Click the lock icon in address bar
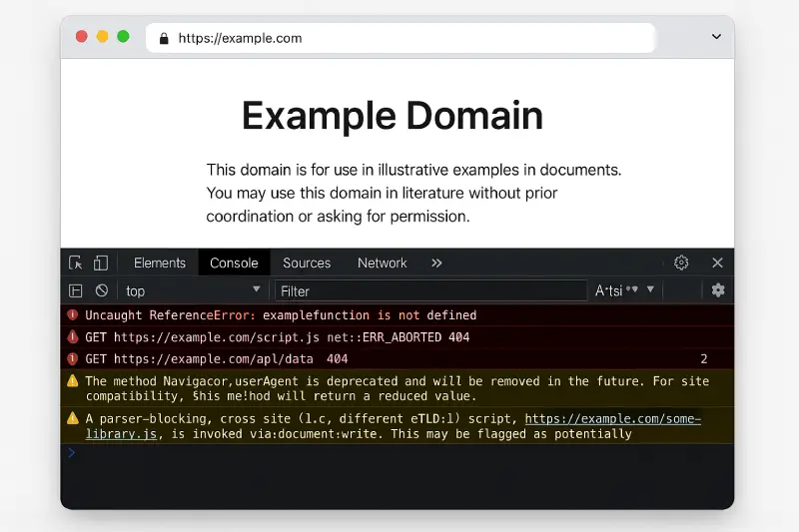This screenshot has height=532, width=799. pos(164,39)
